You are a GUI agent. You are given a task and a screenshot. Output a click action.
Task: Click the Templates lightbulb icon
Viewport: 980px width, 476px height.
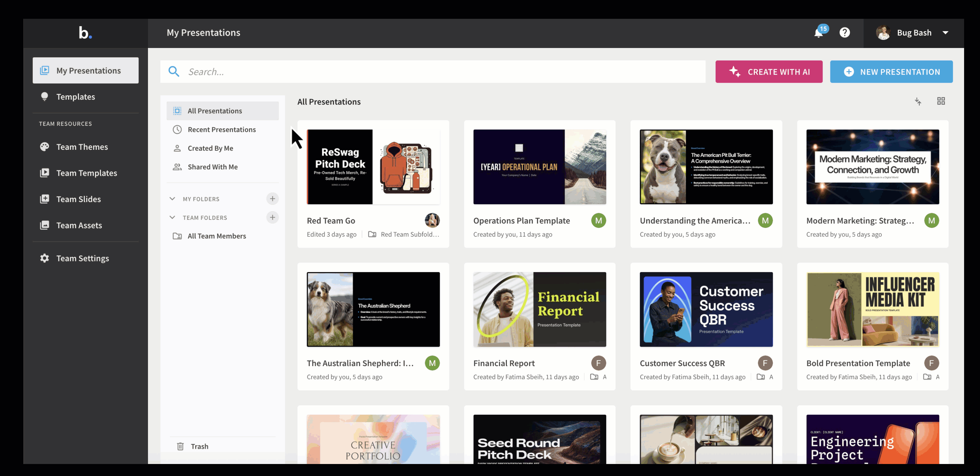tap(44, 97)
